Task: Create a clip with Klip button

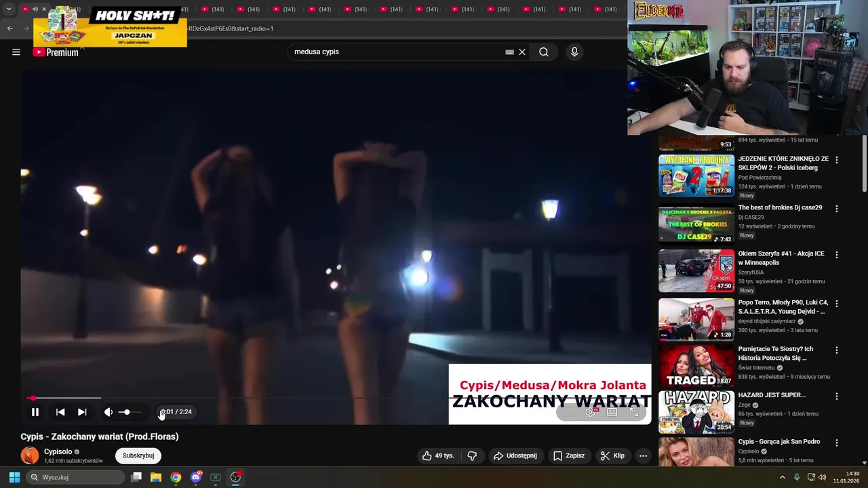Action: tap(612, 456)
